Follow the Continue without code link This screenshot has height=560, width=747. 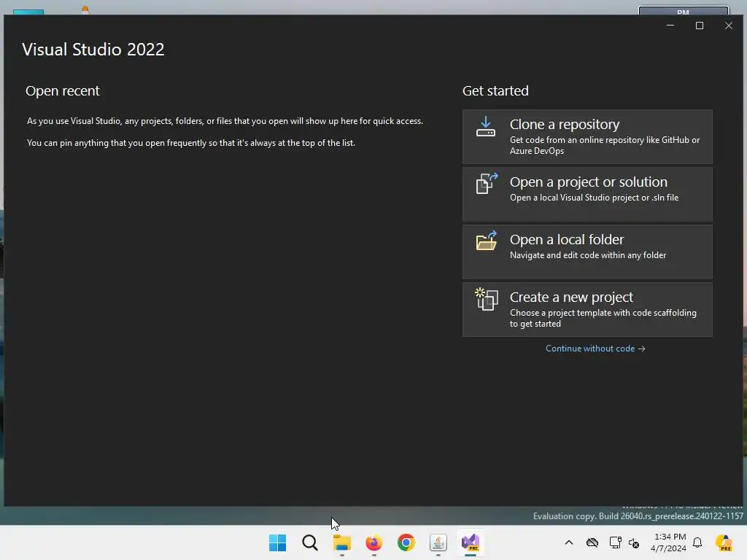coord(595,349)
